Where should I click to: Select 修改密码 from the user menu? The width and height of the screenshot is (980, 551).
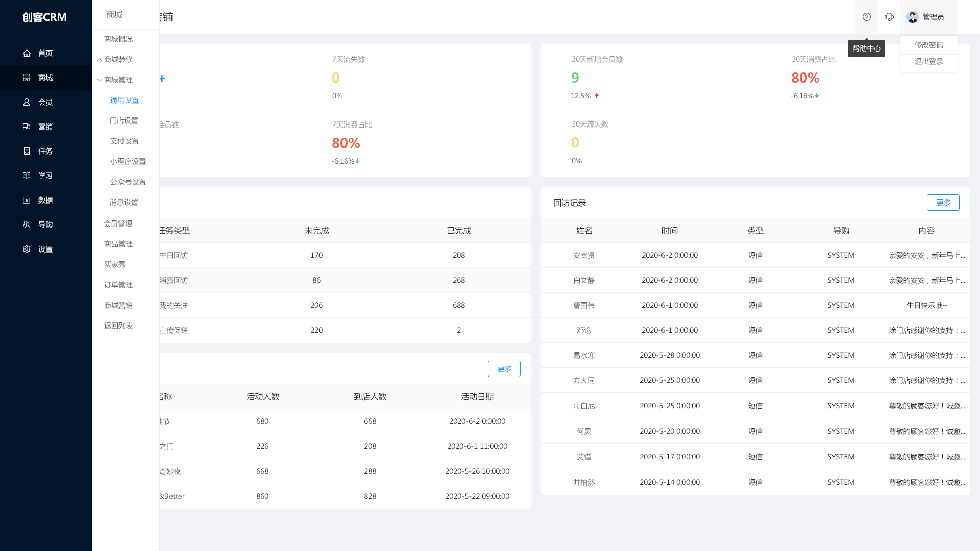click(928, 45)
